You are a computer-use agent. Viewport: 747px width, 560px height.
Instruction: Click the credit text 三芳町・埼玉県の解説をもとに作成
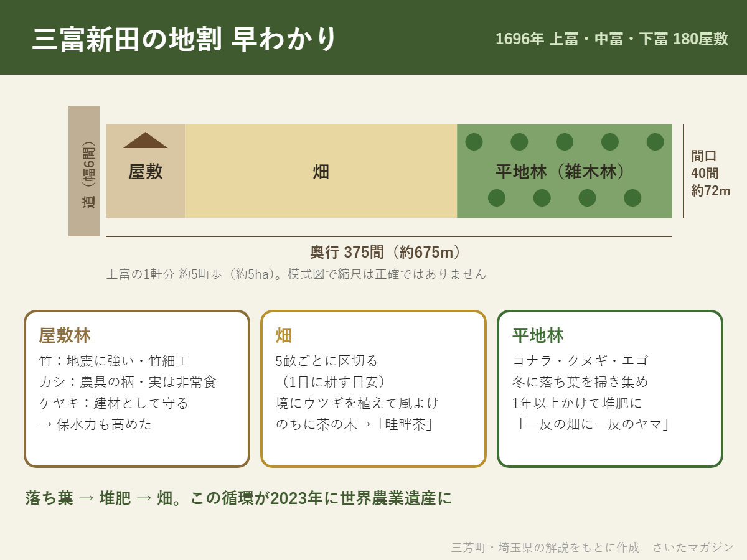pyautogui.click(x=545, y=548)
